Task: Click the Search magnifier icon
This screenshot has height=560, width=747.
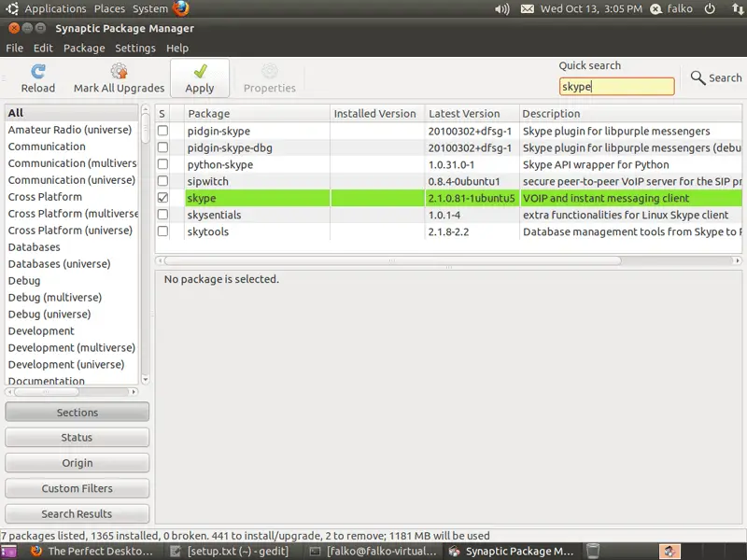Action: click(698, 78)
